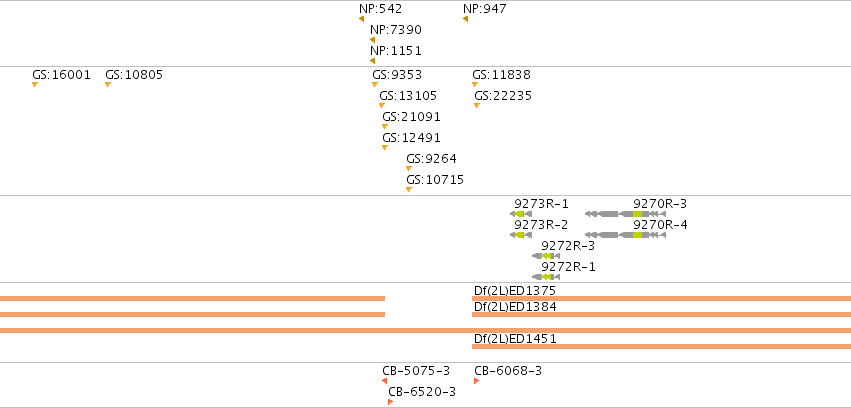Select the Df(2L)ED1451 deficiency bar
The width and height of the screenshot is (851, 408).
tap(662, 347)
